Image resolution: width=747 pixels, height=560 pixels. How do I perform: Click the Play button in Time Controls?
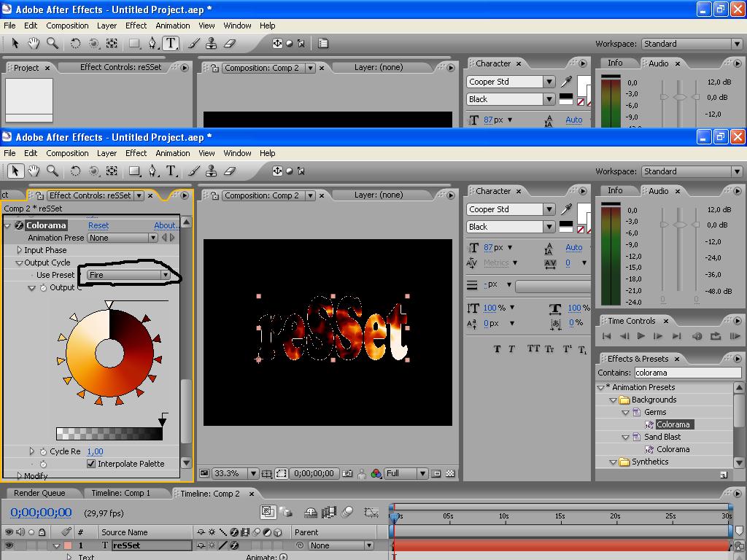(640, 336)
